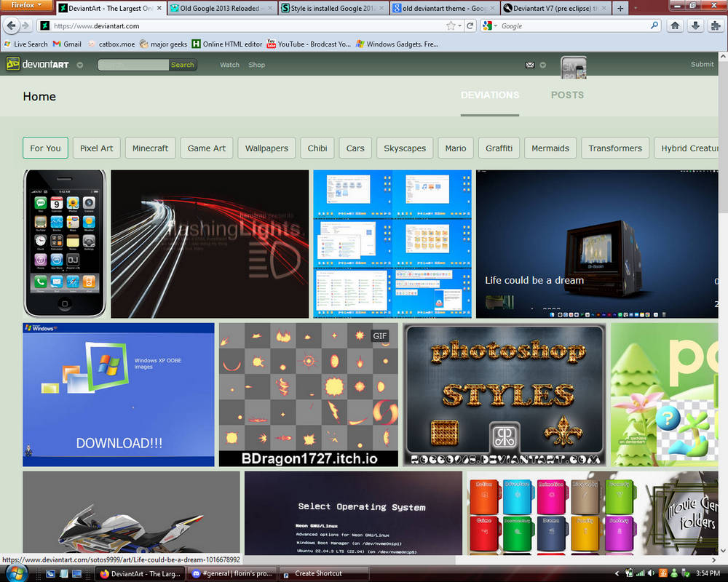Open BDragon1727 GIF effects thumbnail
Viewport: 728px width, 582px height.
[x=309, y=395]
